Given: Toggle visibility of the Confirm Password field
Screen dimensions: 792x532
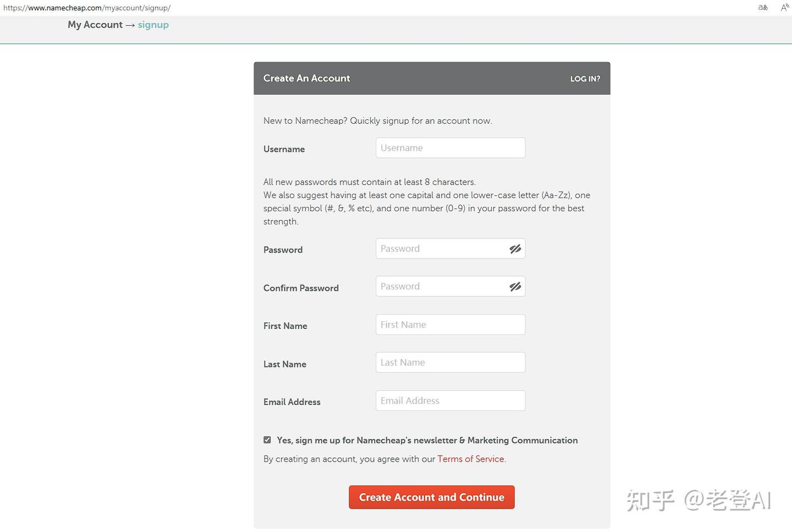Looking at the screenshot, I should pyautogui.click(x=515, y=287).
